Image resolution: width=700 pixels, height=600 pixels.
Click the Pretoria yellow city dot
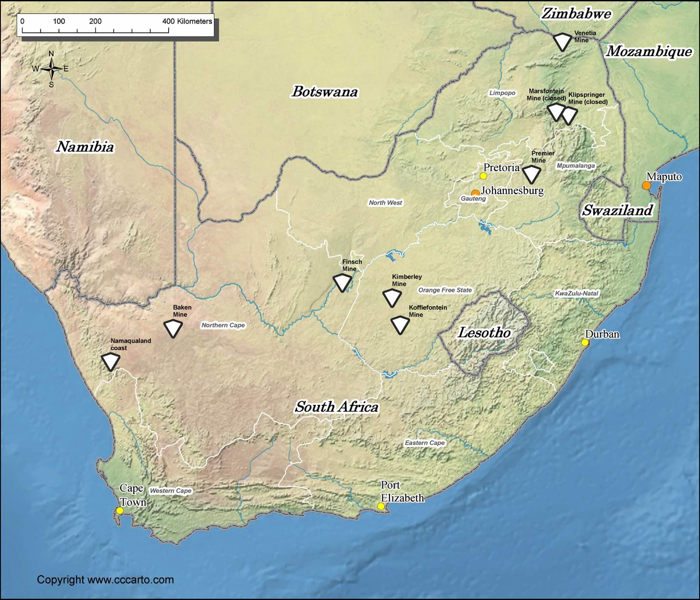point(483,176)
